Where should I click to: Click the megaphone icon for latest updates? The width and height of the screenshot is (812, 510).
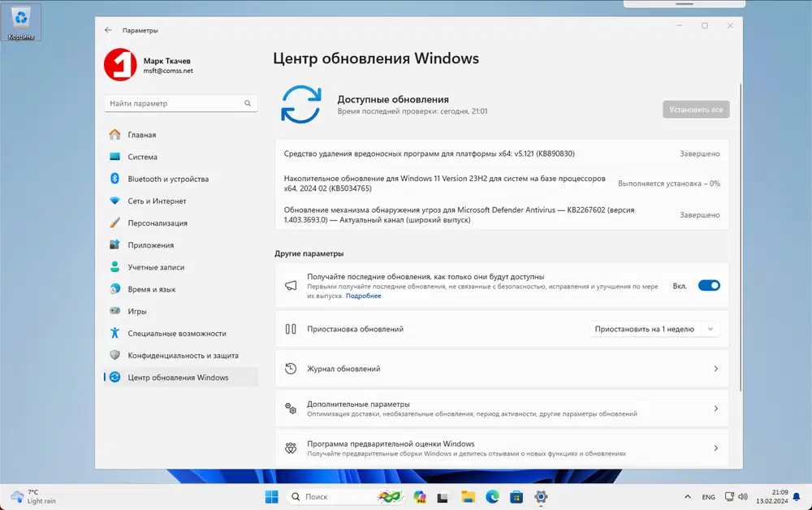(x=291, y=285)
